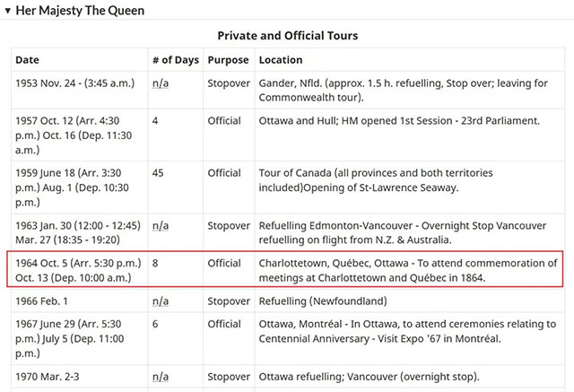Image resolution: width=574 pixels, height=392 pixels.
Task: Click the n/a abbreviation in 1970 row
Action: click(161, 377)
